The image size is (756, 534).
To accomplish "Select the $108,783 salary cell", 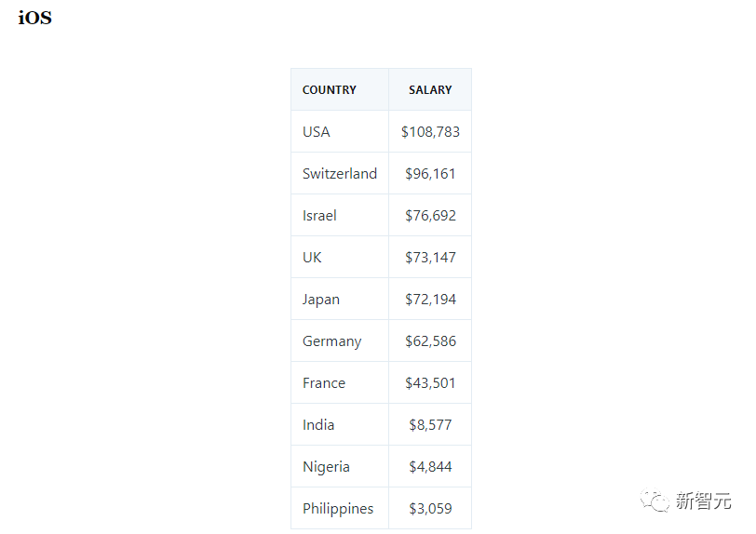I will tap(430, 132).
